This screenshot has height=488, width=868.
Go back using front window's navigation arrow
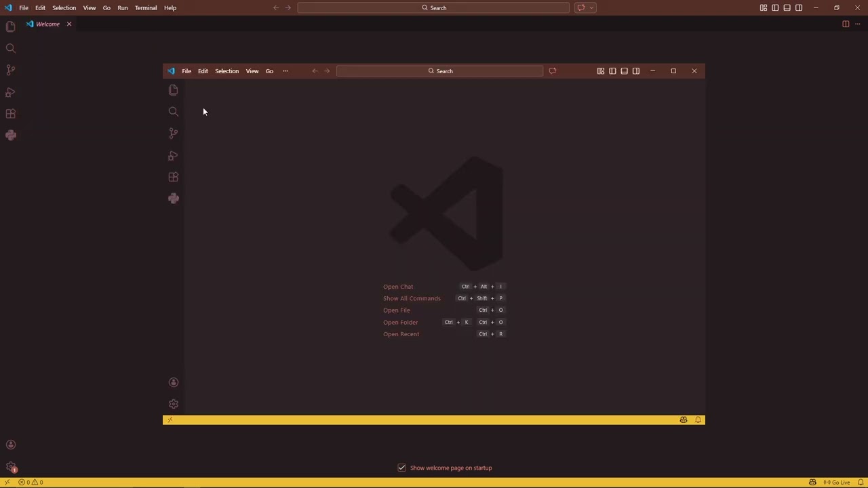pyautogui.click(x=315, y=71)
